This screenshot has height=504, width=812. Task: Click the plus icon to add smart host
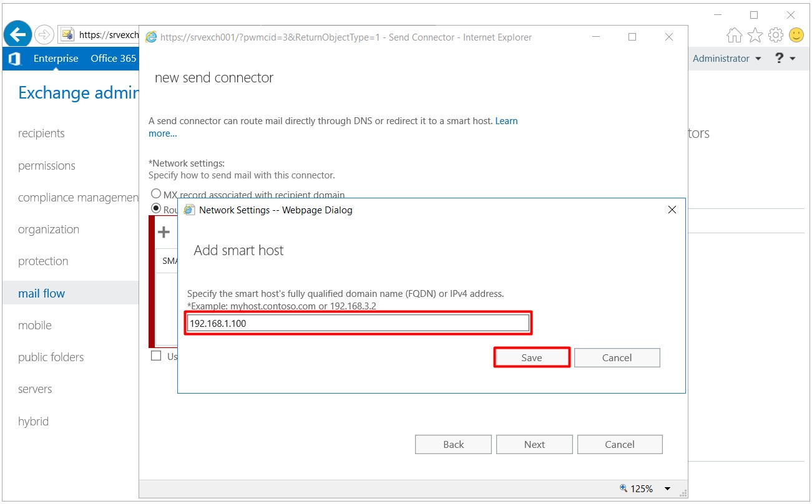[x=164, y=233]
